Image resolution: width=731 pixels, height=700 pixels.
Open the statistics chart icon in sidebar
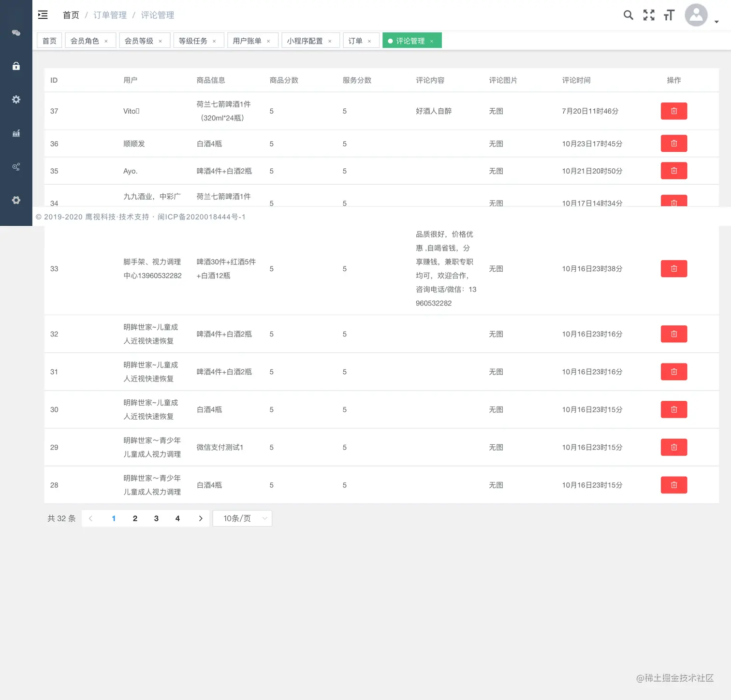16,133
